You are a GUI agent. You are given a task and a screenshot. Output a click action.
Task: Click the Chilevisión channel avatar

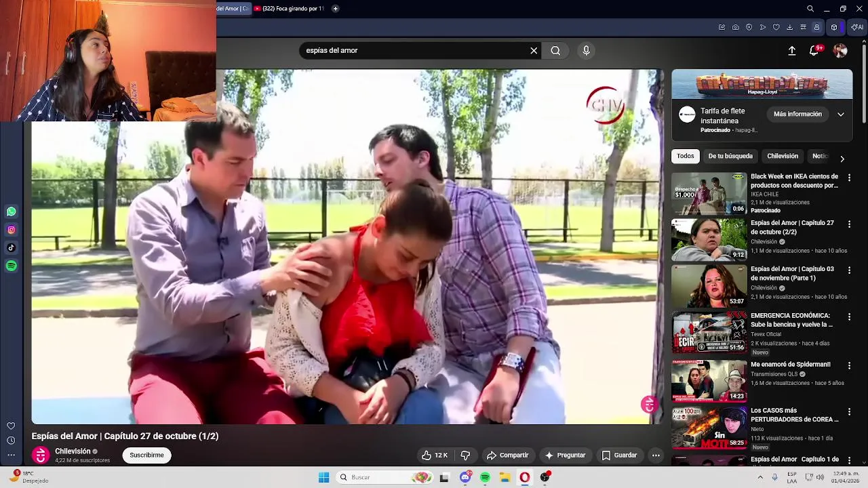[41, 455]
